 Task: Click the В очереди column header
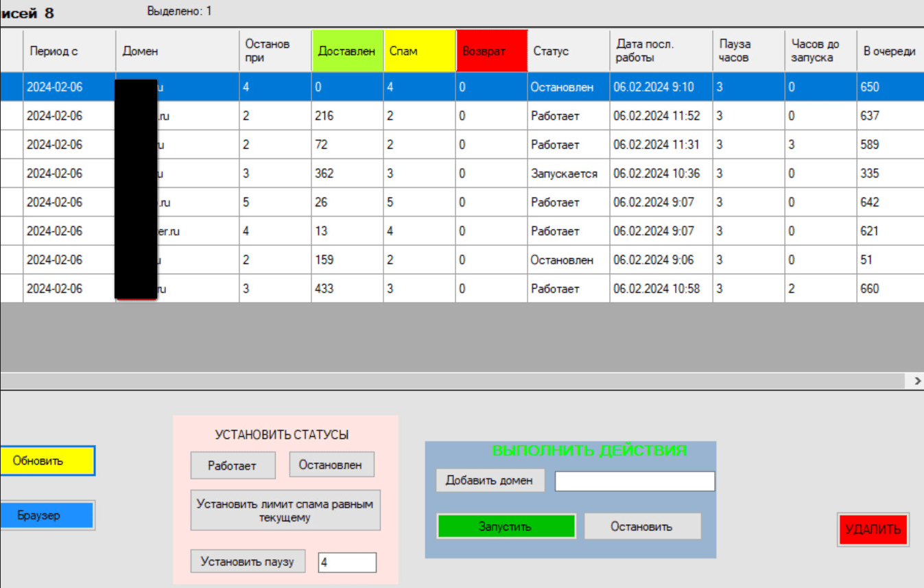pos(890,51)
